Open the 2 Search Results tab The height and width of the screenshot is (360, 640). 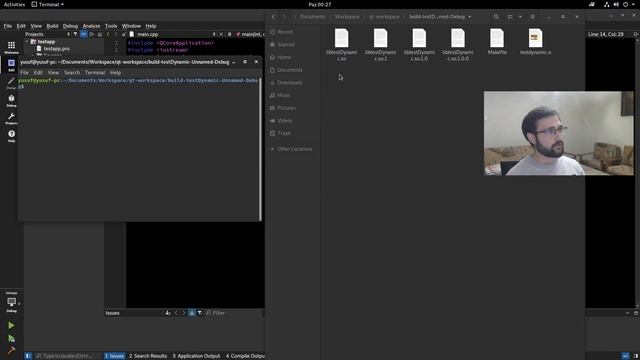148,356
